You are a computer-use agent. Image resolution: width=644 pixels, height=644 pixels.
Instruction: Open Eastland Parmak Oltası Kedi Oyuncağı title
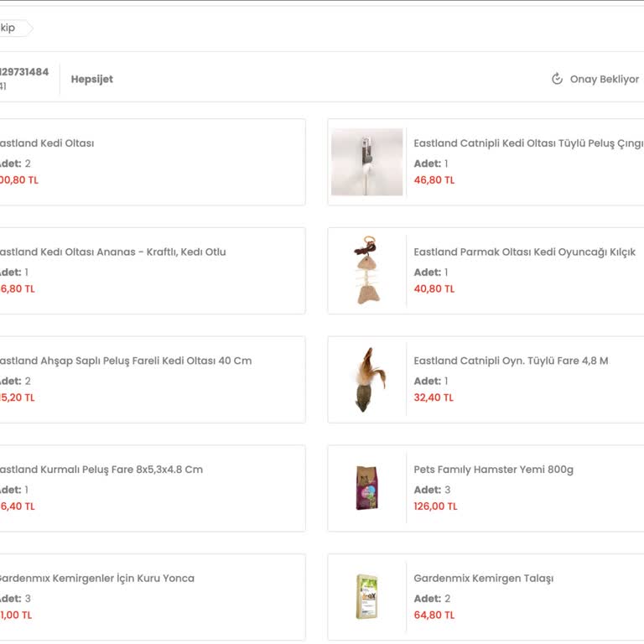[x=524, y=252]
